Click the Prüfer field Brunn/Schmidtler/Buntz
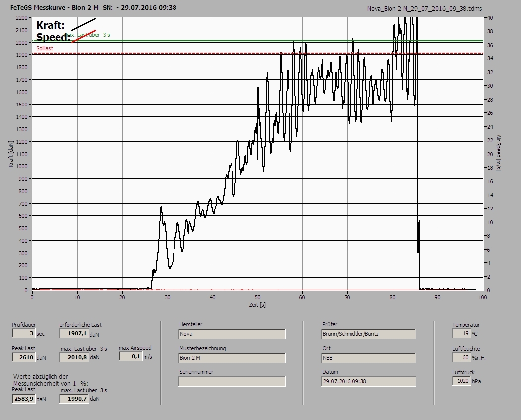This screenshot has height=420, width=521. click(369, 334)
